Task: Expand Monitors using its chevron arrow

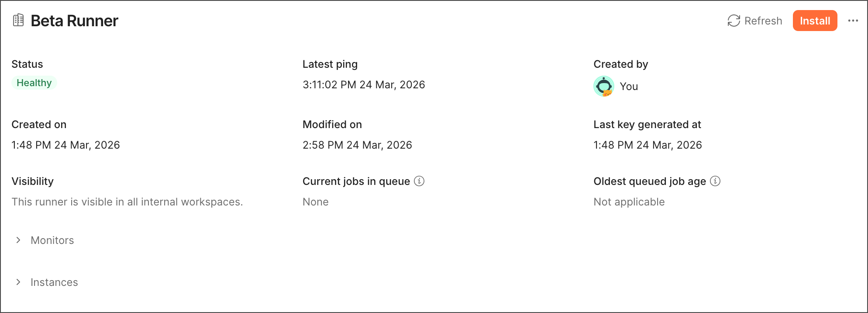Action: tap(18, 240)
